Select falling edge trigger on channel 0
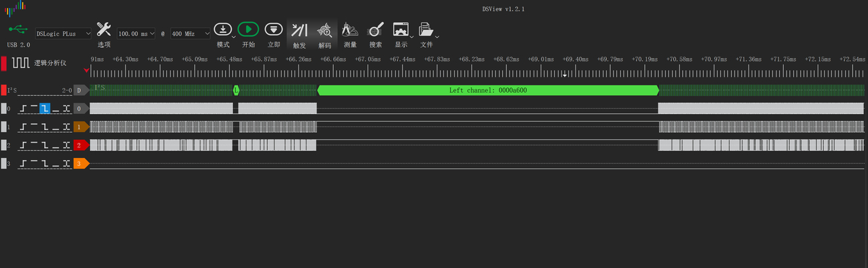This screenshot has height=268, width=868. (45, 108)
